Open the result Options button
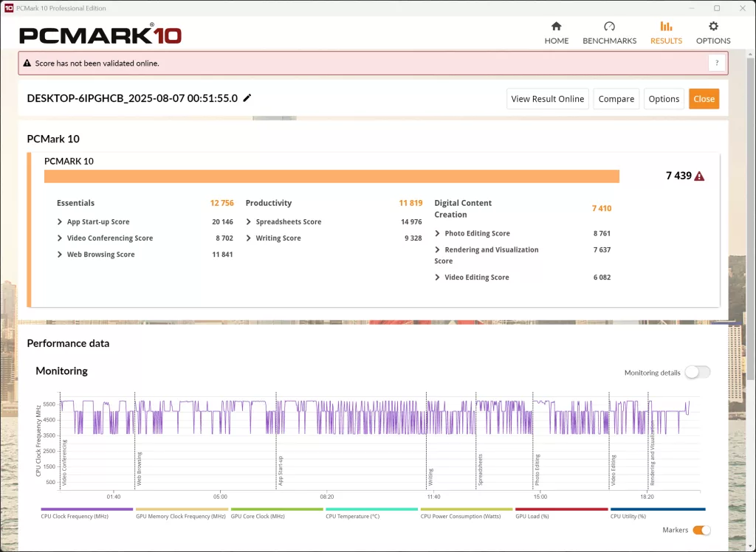This screenshot has width=756, height=552. coord(664,99)
